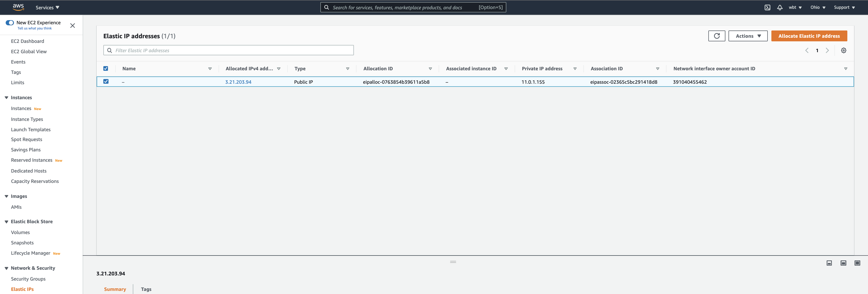Image resolution: width=868 pixels, height=294 pixels.
Task: Open table preferences gear icon
Action: pos(843,50)
